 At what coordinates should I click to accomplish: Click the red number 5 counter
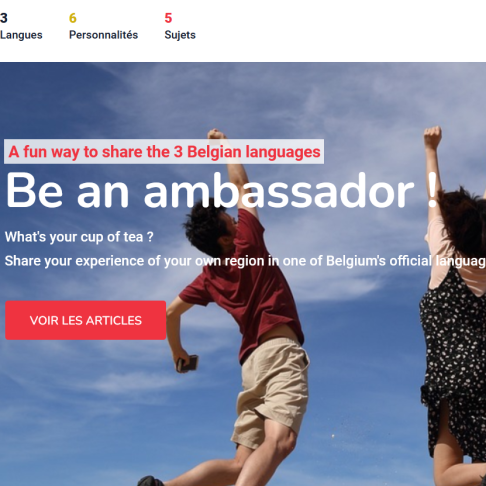(168, 18)
